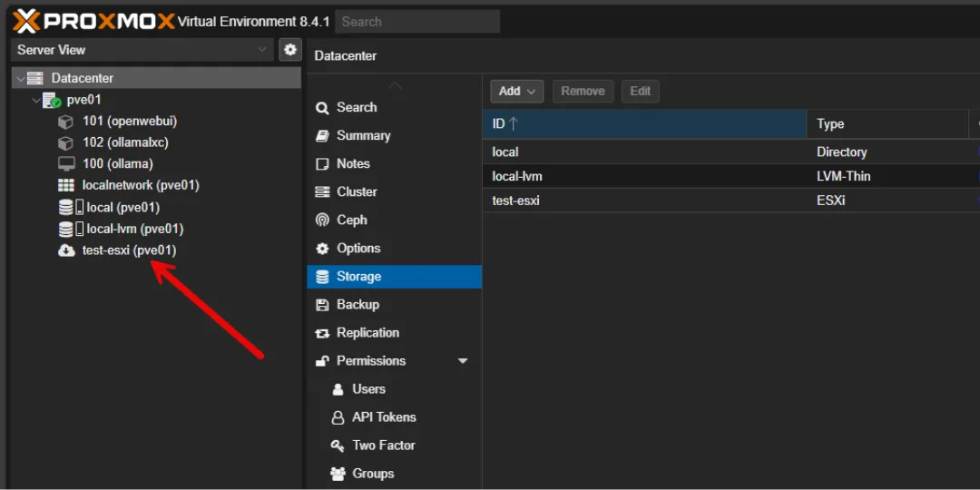Screen dimensions: 980x490
Task: Click the top Search input field
Action: tap(417, 22)
